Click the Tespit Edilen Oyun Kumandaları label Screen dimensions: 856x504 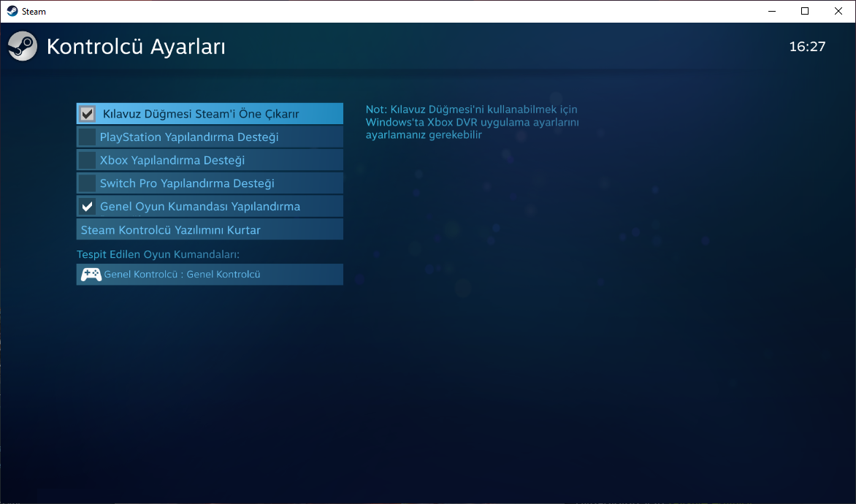(x=158, y=254)
